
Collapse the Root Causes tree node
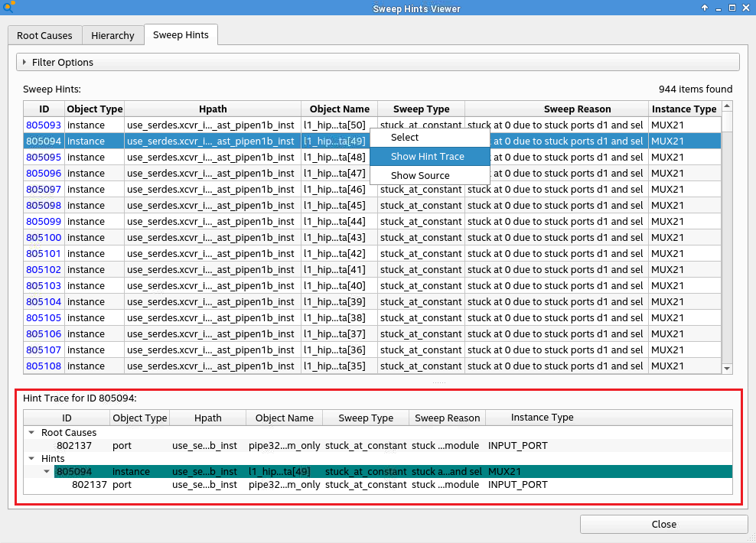click(32, 432)
